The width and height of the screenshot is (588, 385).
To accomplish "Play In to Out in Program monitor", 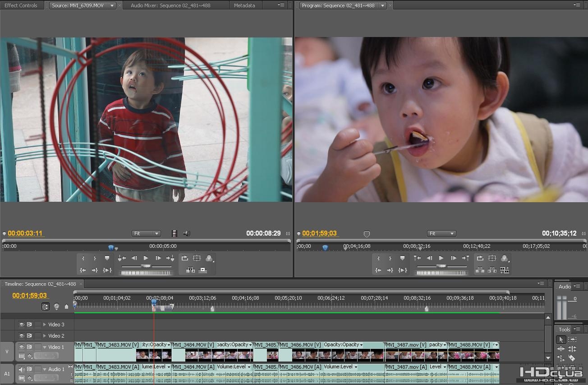I will (x=403, y=270).
